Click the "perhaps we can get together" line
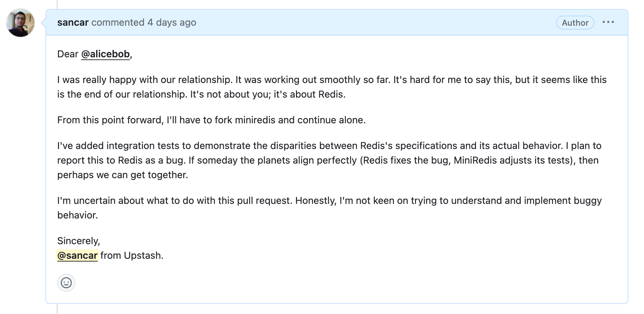 122,175
